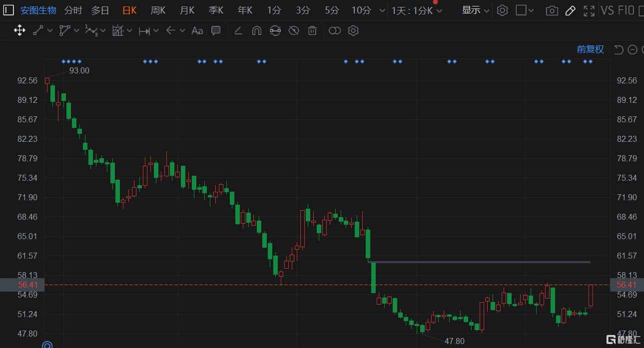644x348 pixels.
Task: Open the 显示 display dropdown
Action: (475, 10)
